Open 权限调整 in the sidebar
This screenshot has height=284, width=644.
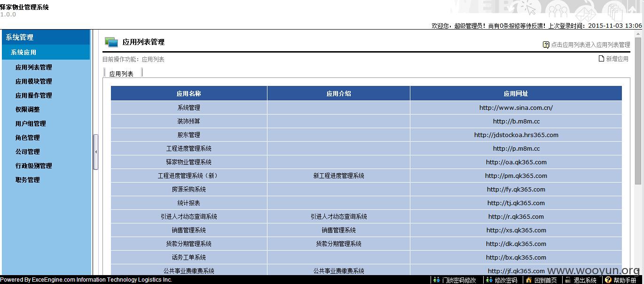(28, 109)
